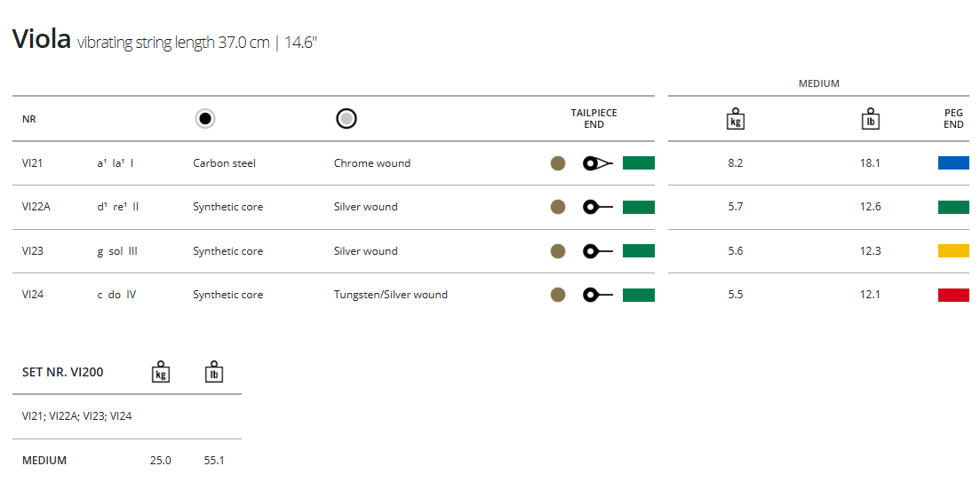Select the yellow peg end swatch for VI23
980x482 pixels.
point(953,251)
